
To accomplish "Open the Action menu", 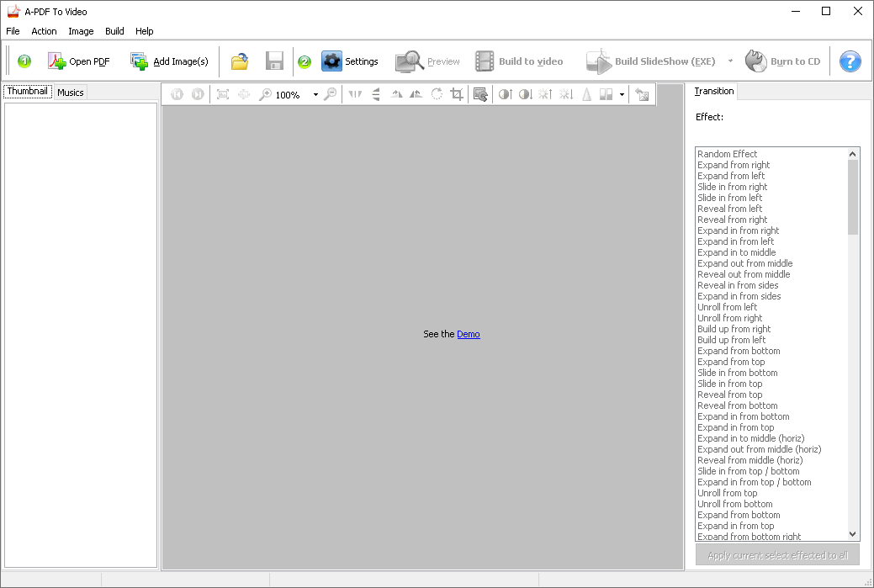I will point(44,31).
